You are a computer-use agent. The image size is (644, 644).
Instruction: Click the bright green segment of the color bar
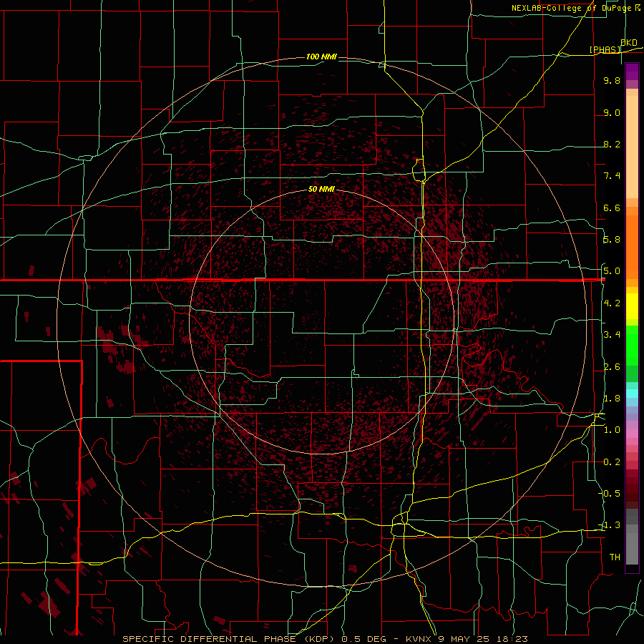click(x=632, y=346)
